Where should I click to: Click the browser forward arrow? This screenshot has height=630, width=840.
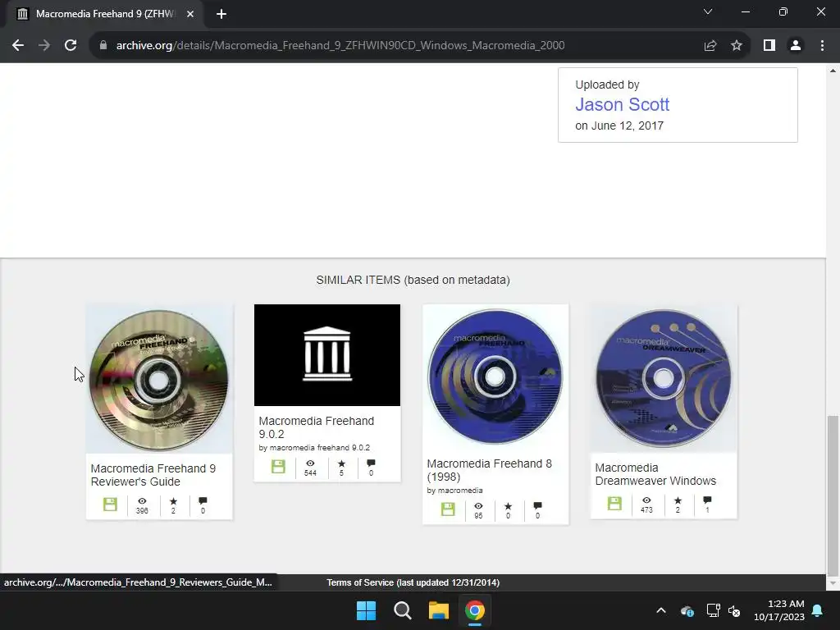click(44, 46)
